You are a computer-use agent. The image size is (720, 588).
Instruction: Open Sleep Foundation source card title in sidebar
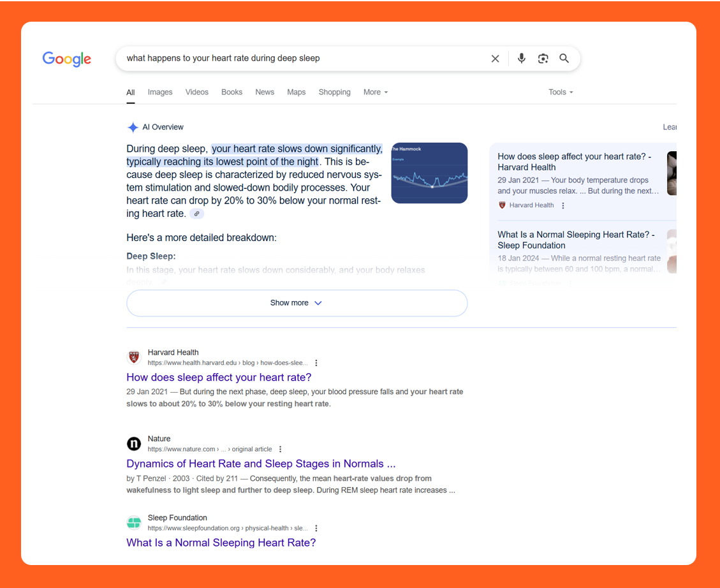click(x=577, y=240)
